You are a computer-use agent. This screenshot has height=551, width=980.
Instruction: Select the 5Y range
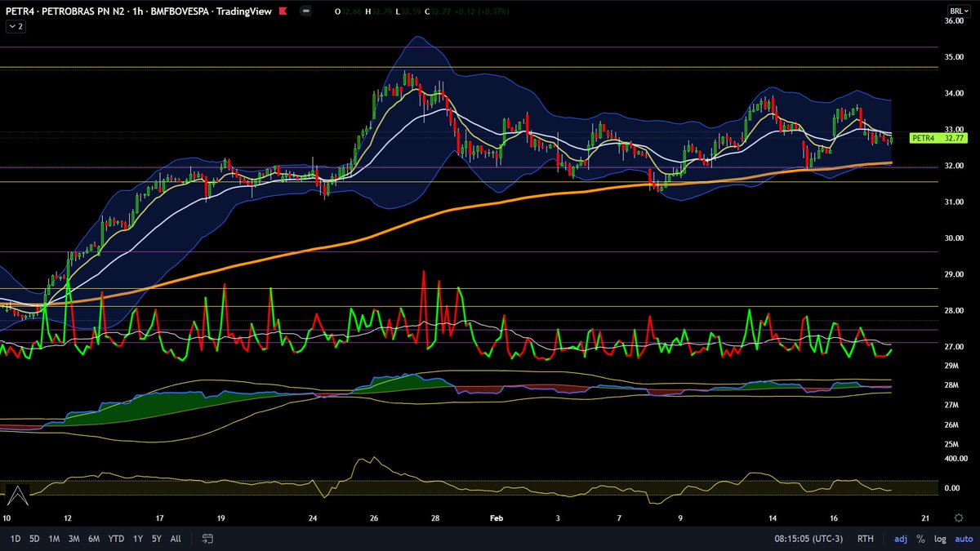[156, 539]
